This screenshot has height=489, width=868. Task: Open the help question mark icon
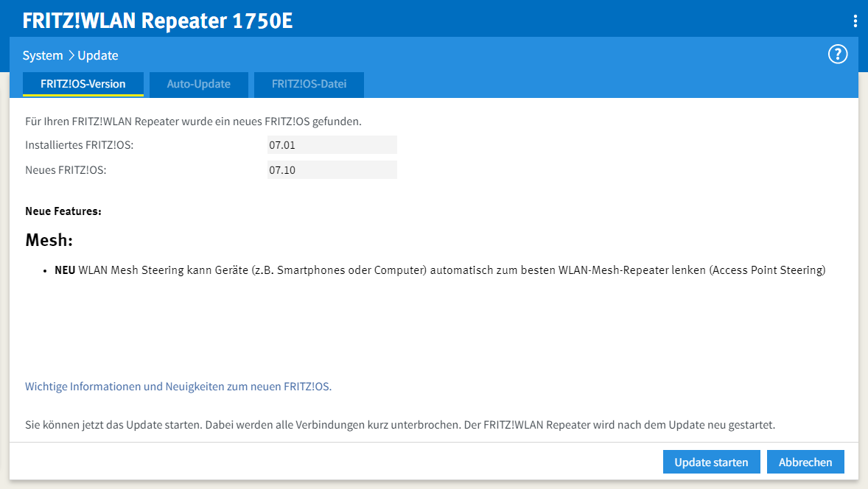838,54
